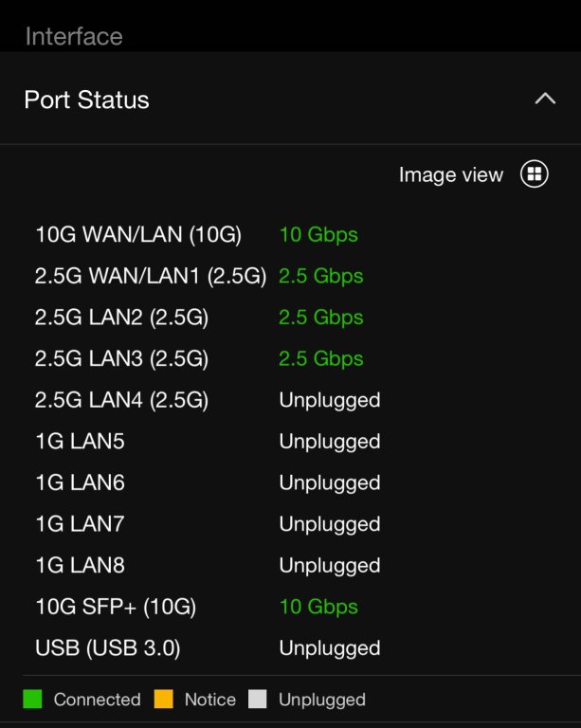This screenshot has width=581, height=728.
Task: Select the 2.5G WAN/LAN1 port entry
Action: (x=151, y=276)
